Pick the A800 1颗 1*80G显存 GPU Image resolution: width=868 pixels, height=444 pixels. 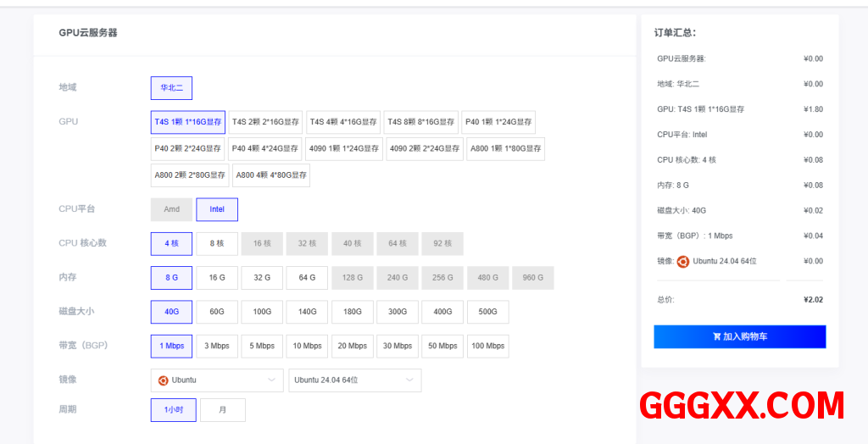pos(505,149)
